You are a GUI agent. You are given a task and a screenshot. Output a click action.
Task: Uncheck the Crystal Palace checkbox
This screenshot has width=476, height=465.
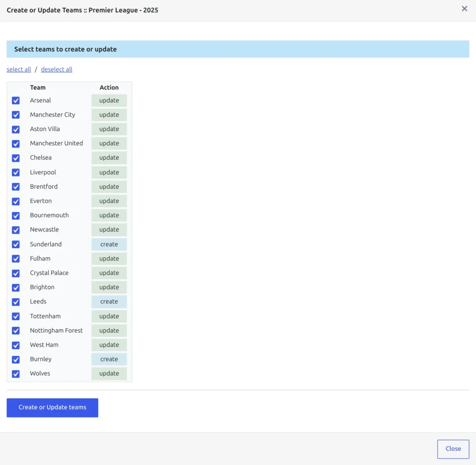16,273
